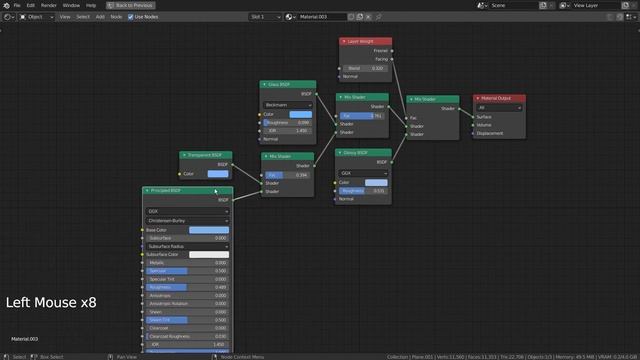Click the new scene icon
The width and height of the screenshot is (640, 360).
pos(543,5)
